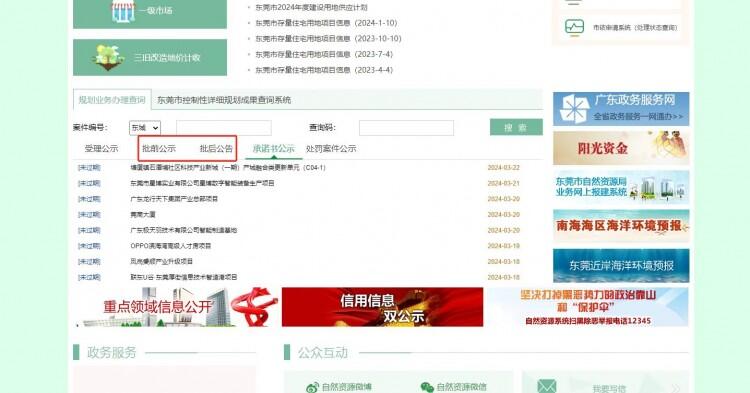Open the 联东U谷 智造港项目 entry
Image resolution: width=750 pixels, height=393 pixels.
coord(184,277)
